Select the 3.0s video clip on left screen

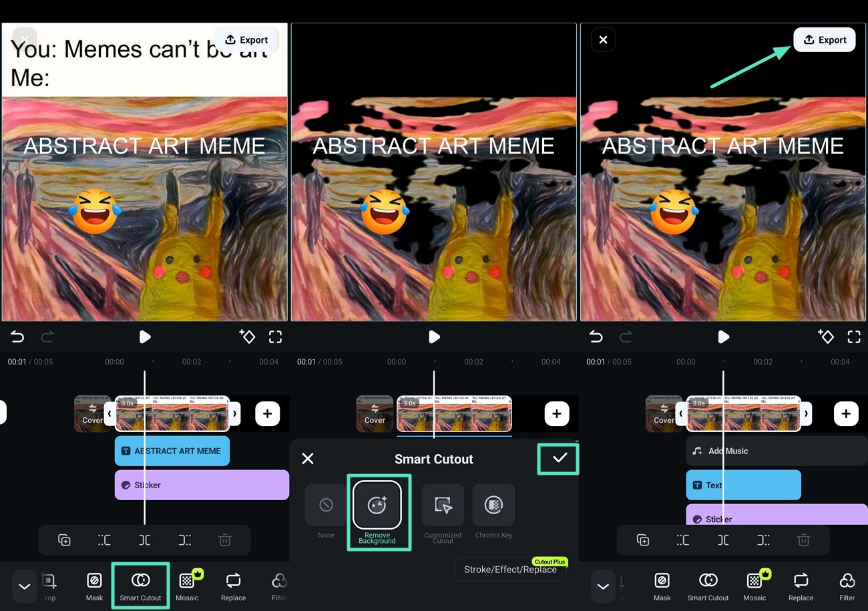click(x=172, y=414)
